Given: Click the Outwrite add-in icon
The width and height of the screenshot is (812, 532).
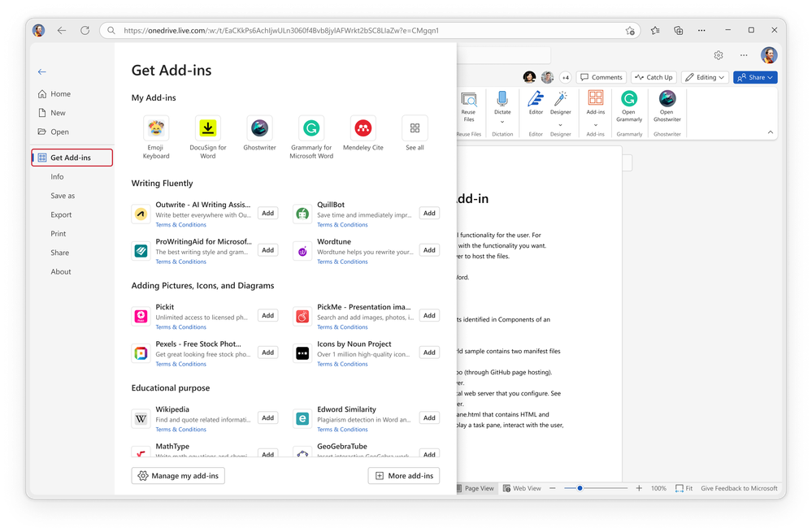Looking at the screenshot, I should point(141,214).
